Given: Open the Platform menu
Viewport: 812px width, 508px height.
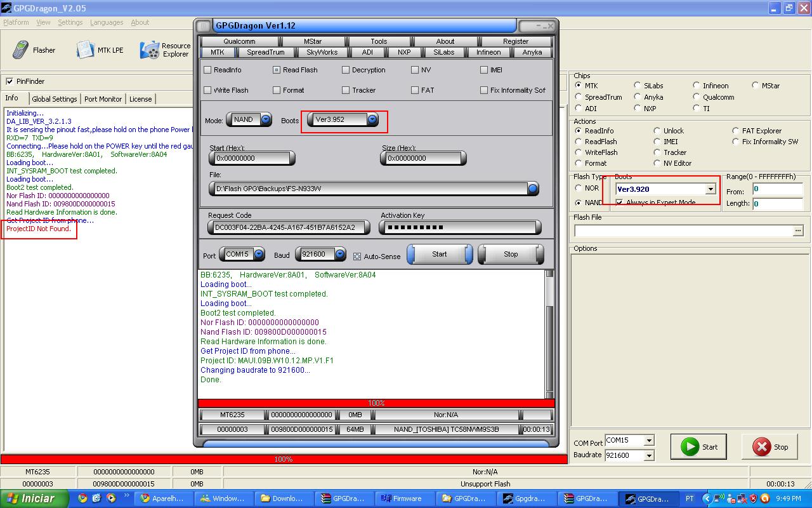Looking at the screenshot, I should click(x=16, y=22).
